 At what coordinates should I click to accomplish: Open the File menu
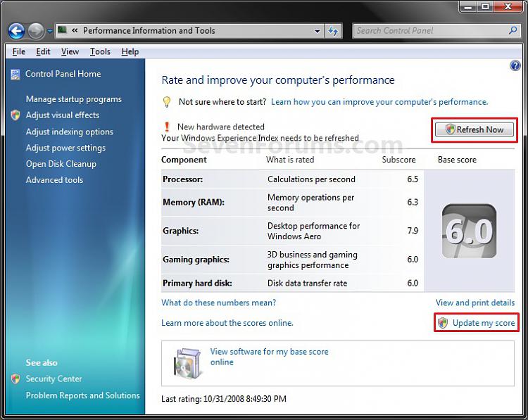[x=18, y=51]
